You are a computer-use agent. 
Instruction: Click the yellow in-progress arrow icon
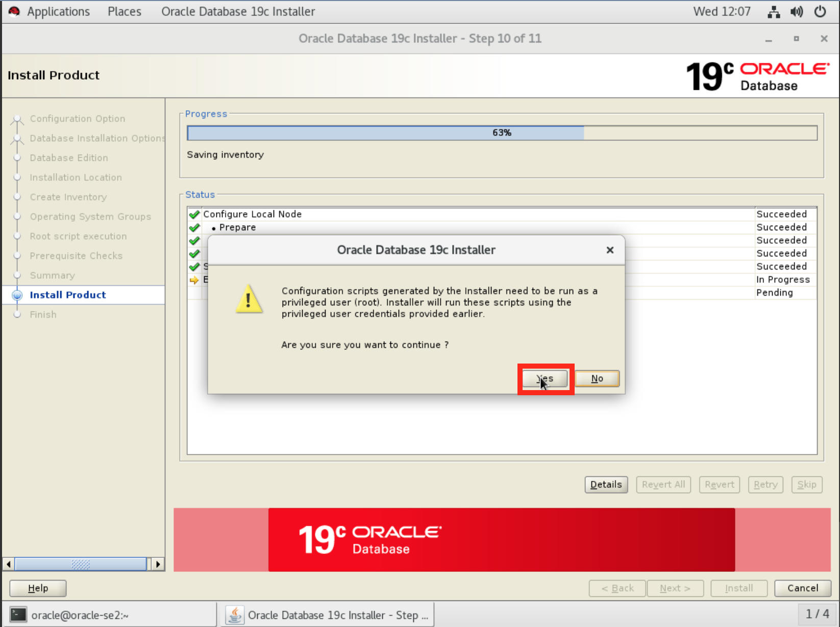point(194,280)
